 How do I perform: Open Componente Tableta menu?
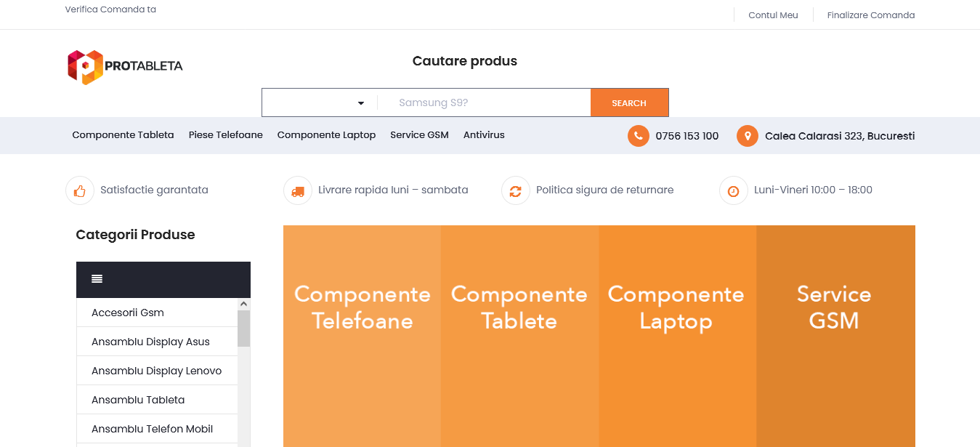click(123, 135)
